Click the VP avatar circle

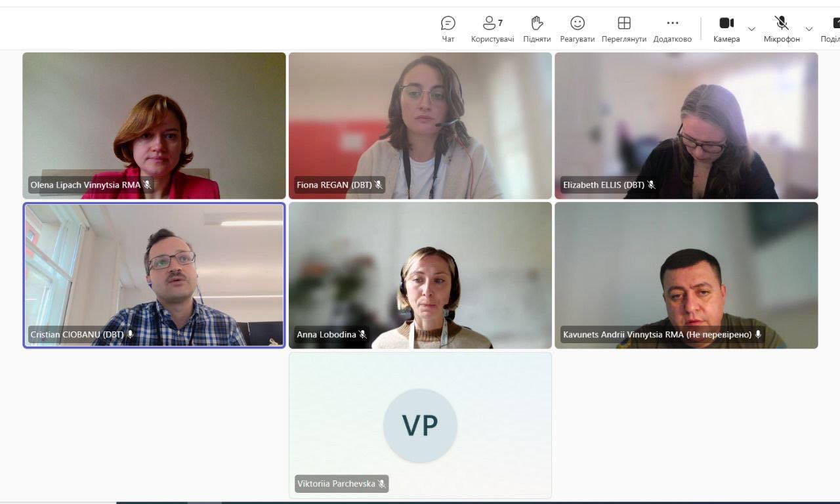pyautogui.click(x=420, y=425)
